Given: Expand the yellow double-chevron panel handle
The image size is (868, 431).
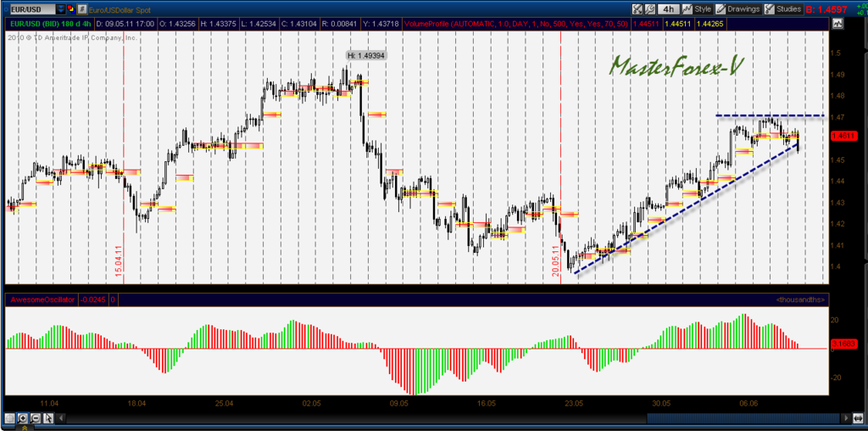Looking at the screenshot, I should point(25,428).
